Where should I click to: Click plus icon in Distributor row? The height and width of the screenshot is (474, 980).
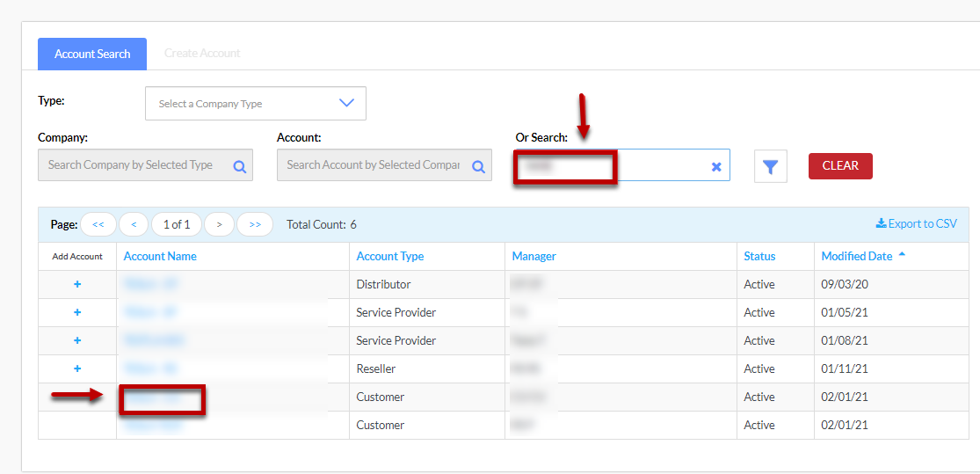(77, 284)
